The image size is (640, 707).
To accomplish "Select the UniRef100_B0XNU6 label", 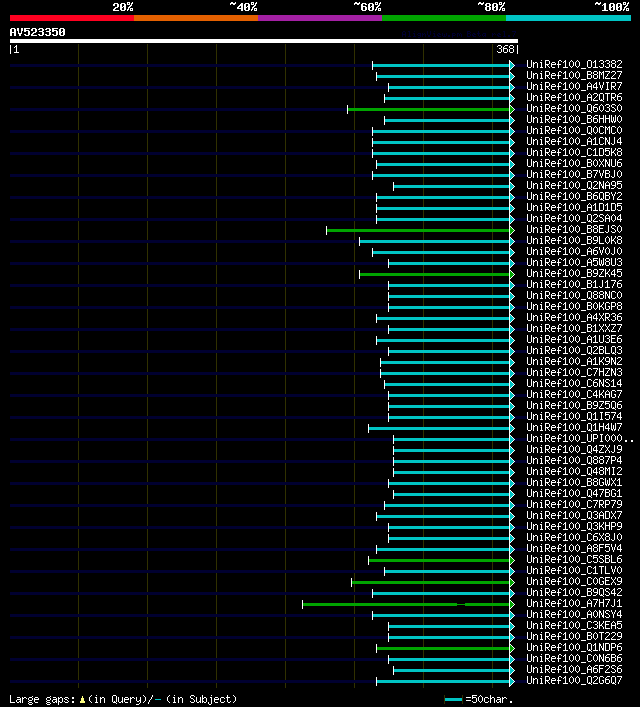I will [x=574, y=163].
